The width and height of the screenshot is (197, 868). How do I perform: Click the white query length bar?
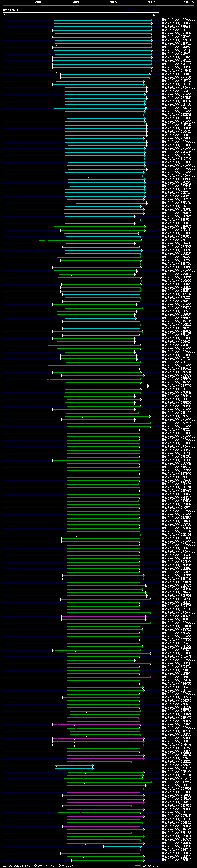point(81,13)
